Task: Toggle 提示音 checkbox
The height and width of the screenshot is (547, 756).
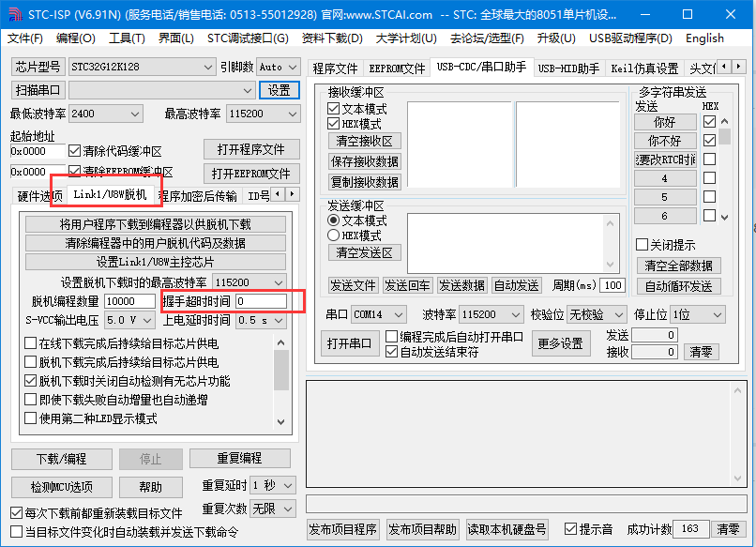Action: click(570, 528)
